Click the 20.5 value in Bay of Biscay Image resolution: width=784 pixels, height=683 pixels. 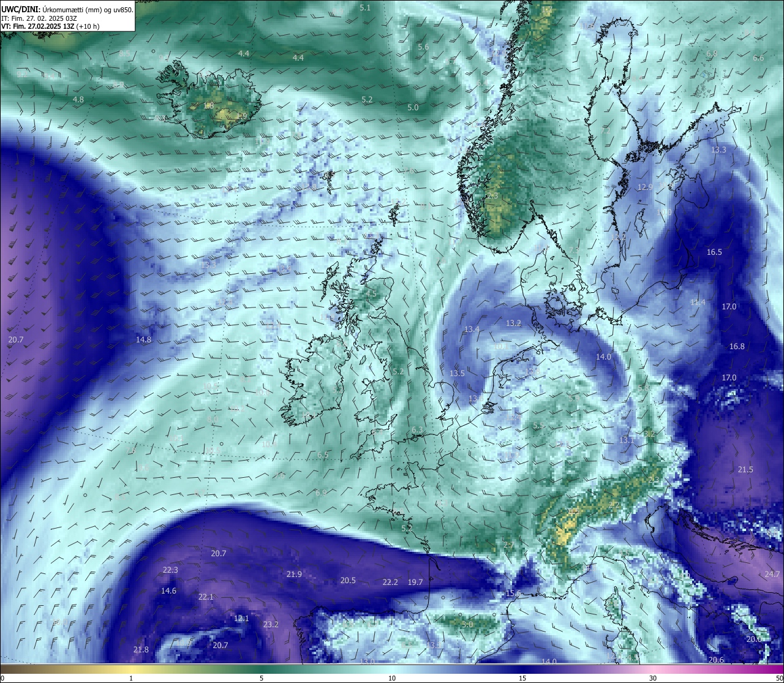pos(348,580)
